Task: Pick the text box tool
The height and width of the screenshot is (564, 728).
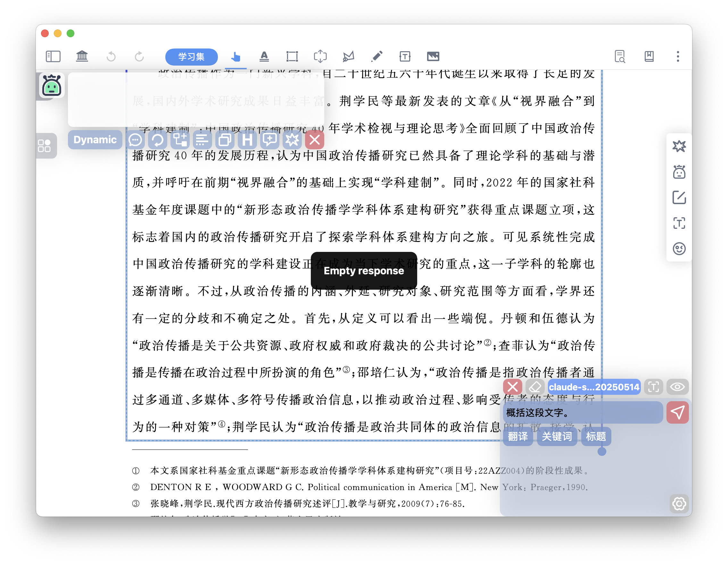Action: (405, 56)
